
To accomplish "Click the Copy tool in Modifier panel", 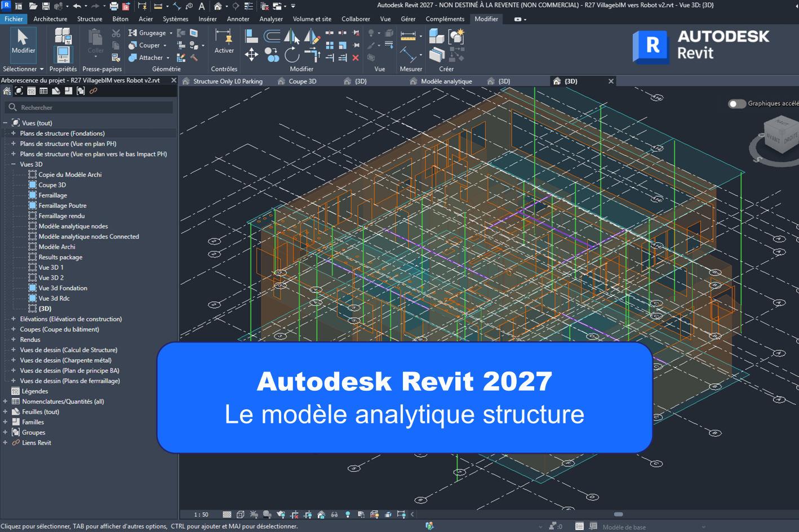I will [x=271, y=55].
